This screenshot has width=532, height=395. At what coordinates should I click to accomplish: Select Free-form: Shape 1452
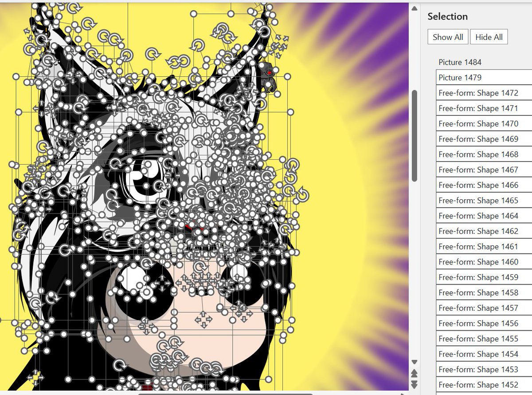[484, 384]
